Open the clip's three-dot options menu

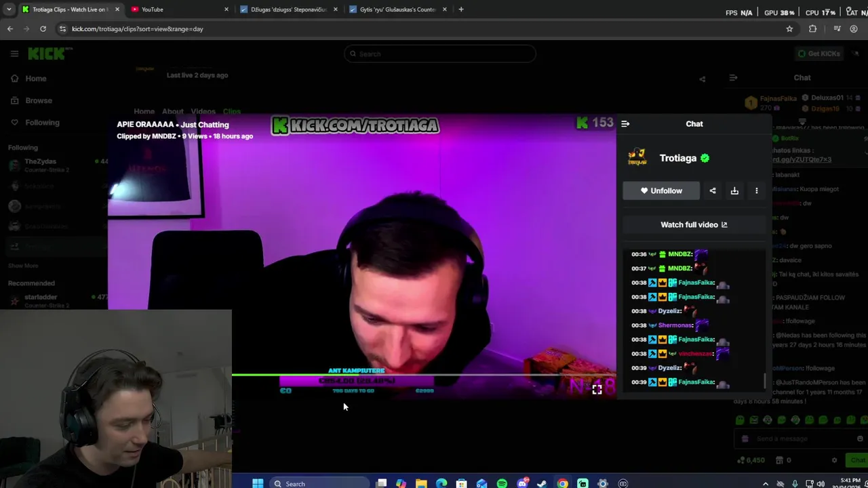coord(757,191)
